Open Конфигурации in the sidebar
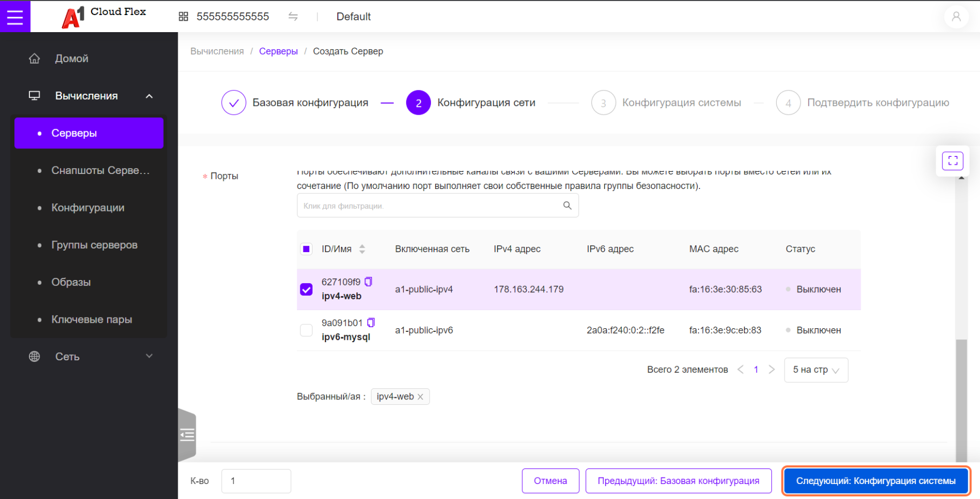This screenshot has height=499, width=980. click(89, 208)
